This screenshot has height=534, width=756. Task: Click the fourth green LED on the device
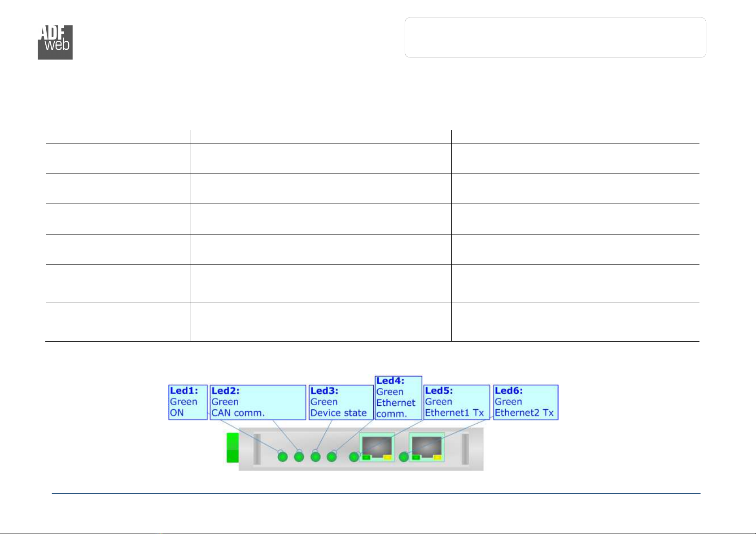(x=332, y=456)
